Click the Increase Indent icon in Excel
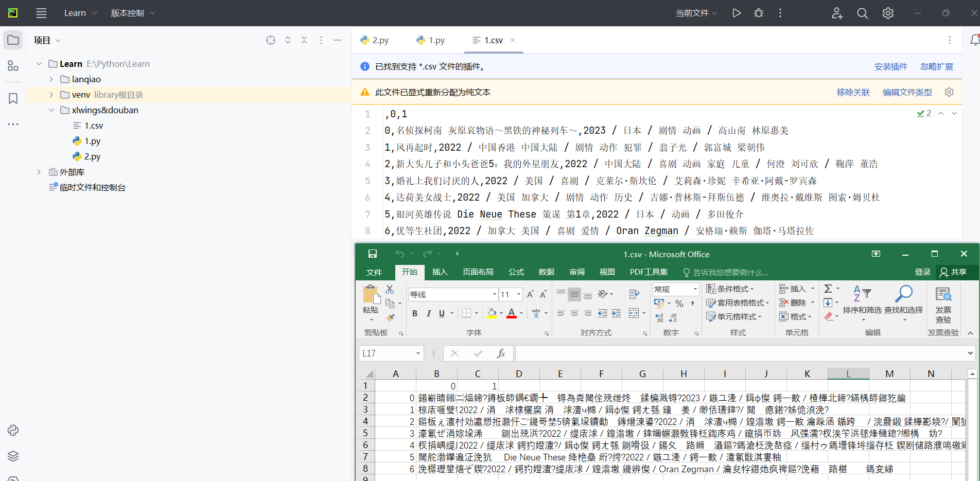The height and width of the screenshot is (481, 980). (x=616, y=313)
